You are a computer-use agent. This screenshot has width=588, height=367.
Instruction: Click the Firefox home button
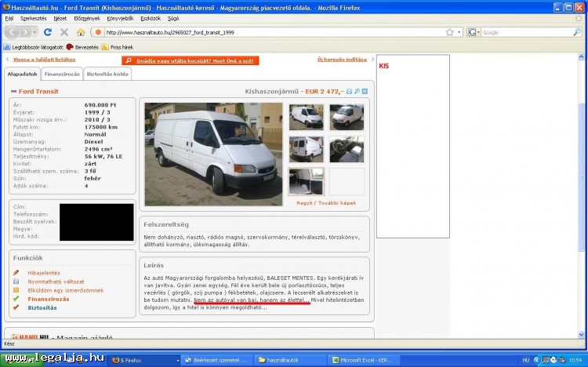pyautogui.click(x=81, y=32)
